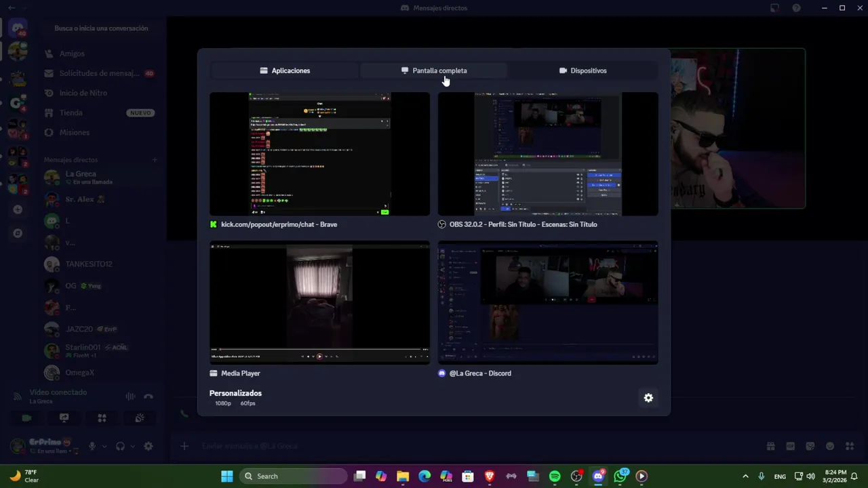The width and height of the screenshot is (868, 488).
Task: Open the OG direct message
Action: (100, 285)
